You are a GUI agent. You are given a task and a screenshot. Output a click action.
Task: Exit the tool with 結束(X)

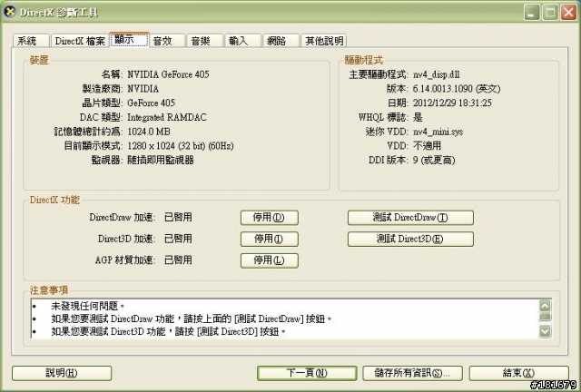click(518, 373)
